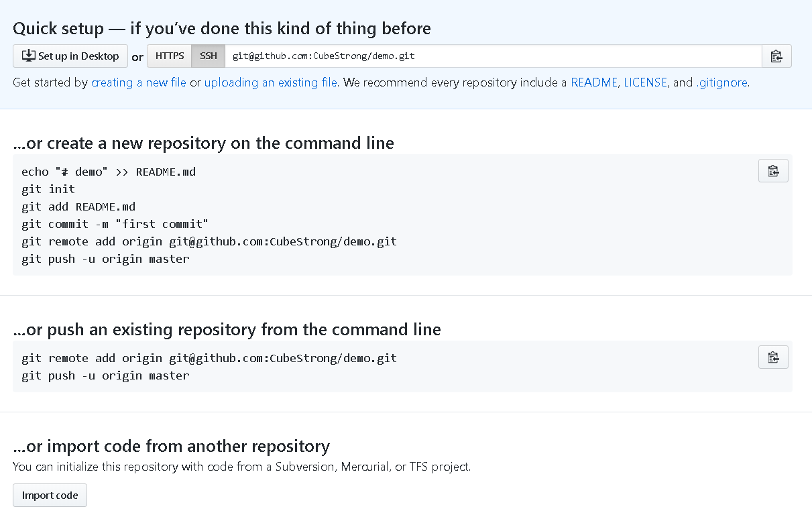This screenshot has width=812, height=525.
Task: Copy the SSH repository URL to clipboard
Action: tap(776, 56)
